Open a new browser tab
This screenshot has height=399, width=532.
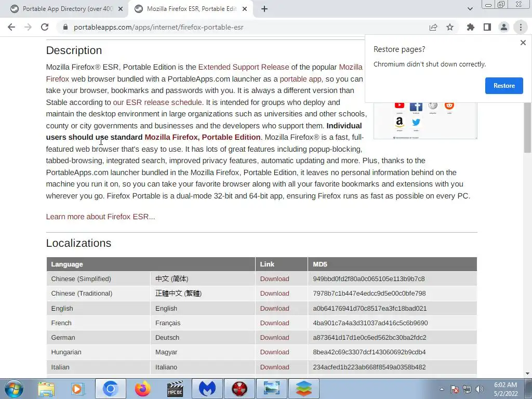click(264, 9)
